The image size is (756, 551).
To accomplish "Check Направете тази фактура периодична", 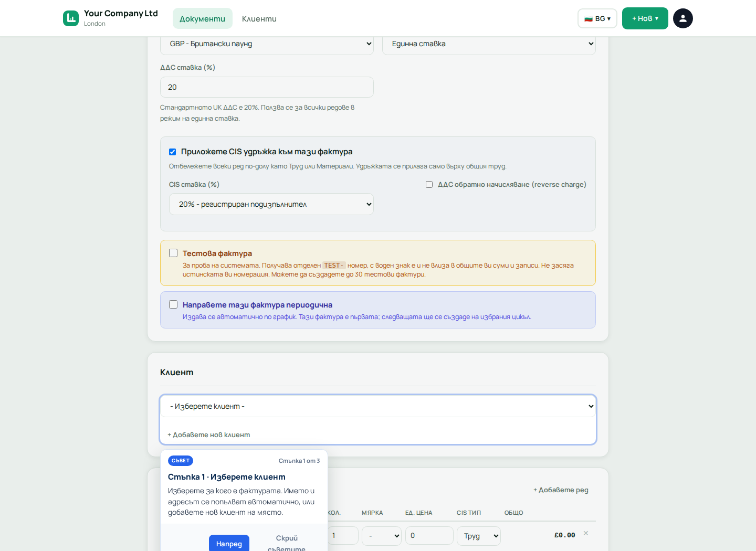I will pos(173,304).
